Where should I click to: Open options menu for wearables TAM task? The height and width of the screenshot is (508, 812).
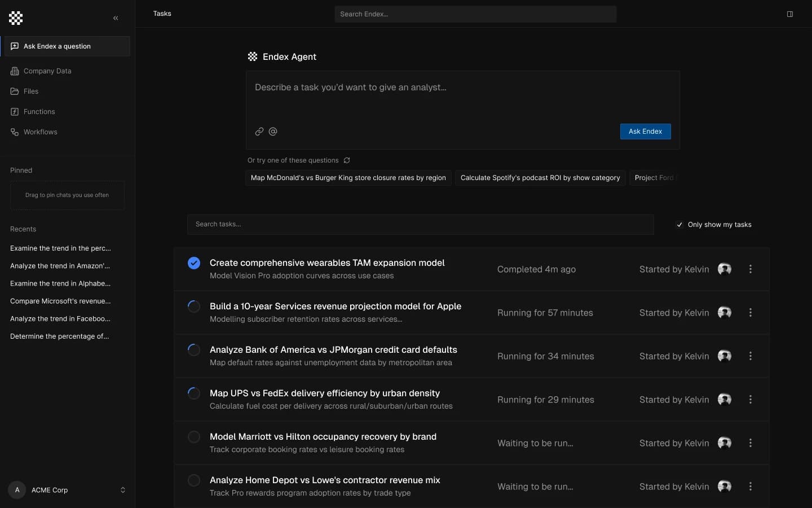click(x=751, y=269)
